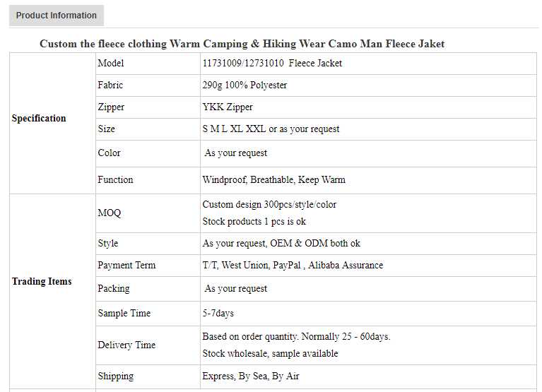Viewport: 542px width, 392px height.
Task: Click the Packing row's As your request value
Action: [236, 289]
